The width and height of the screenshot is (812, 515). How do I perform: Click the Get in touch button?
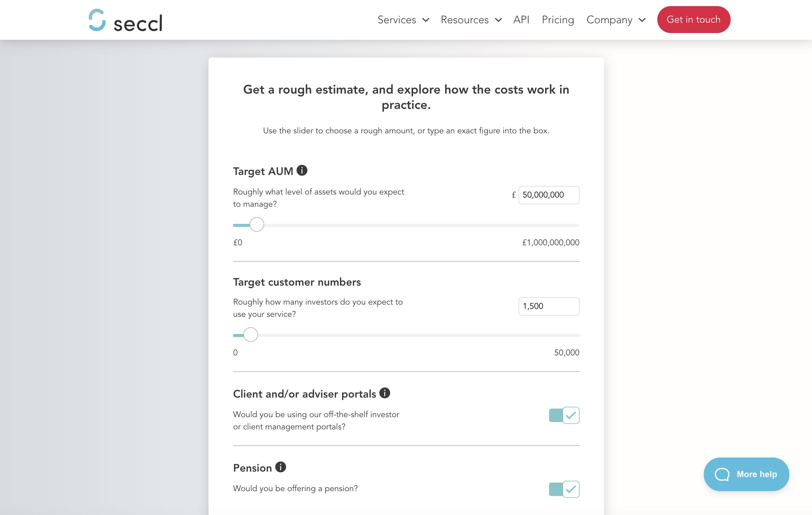693,19
